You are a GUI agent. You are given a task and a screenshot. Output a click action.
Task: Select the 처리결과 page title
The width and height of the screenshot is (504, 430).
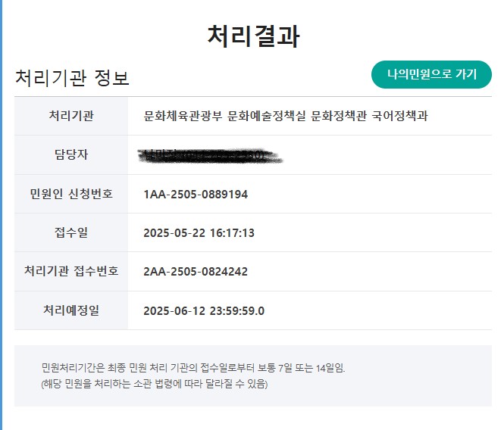pos(253,36)
